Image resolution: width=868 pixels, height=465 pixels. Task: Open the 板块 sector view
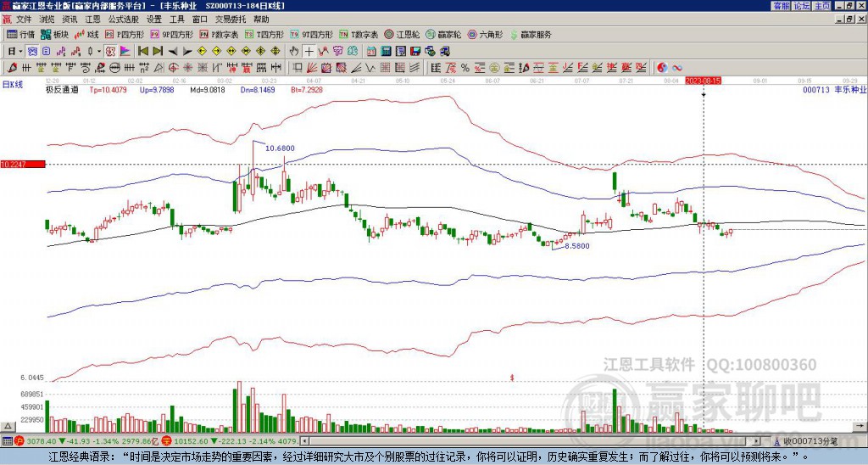(x=55, y=34)
